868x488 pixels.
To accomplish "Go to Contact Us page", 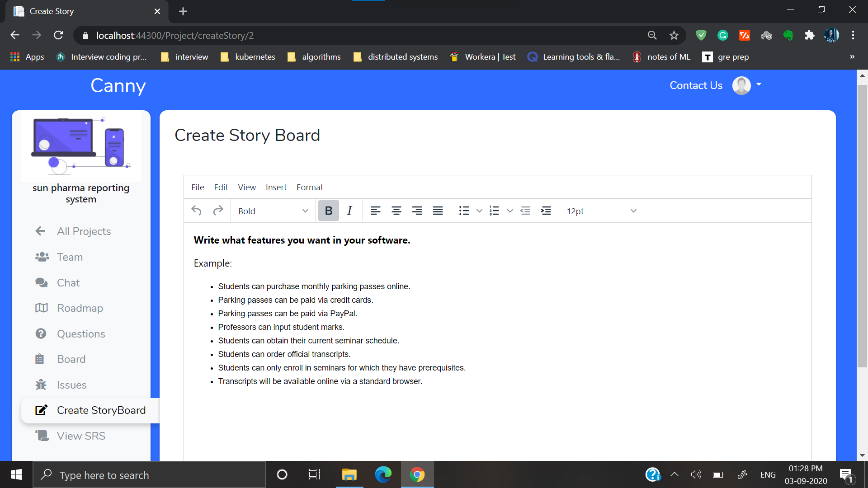I will click(696, 85).
